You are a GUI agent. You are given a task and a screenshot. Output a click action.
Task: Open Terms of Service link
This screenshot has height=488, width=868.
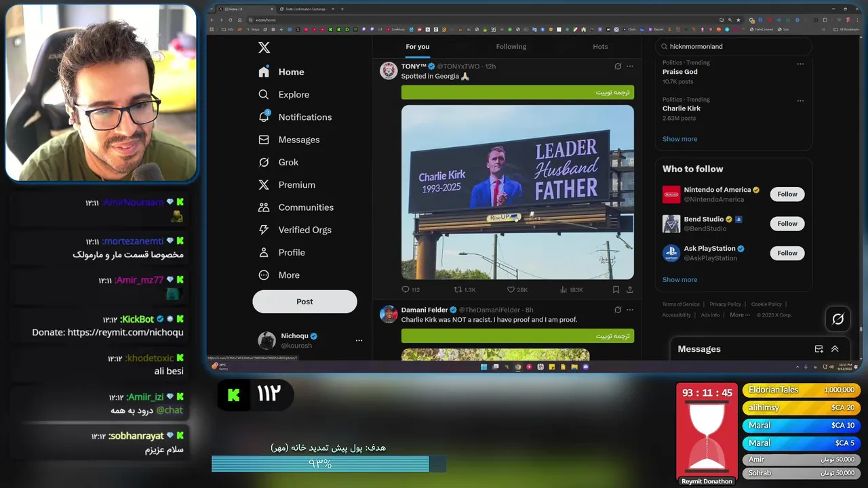[681, 304]
